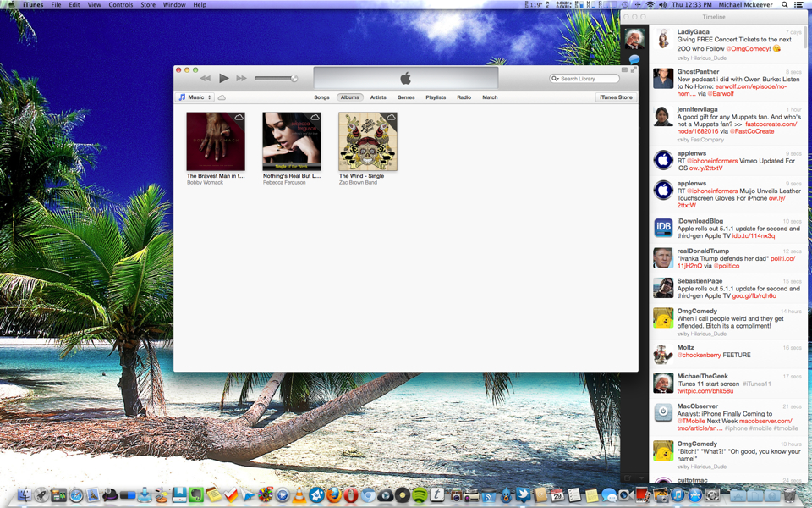
Task: Open twitpic.com link in MichaelTheGeek tweet
Action: 705,391
